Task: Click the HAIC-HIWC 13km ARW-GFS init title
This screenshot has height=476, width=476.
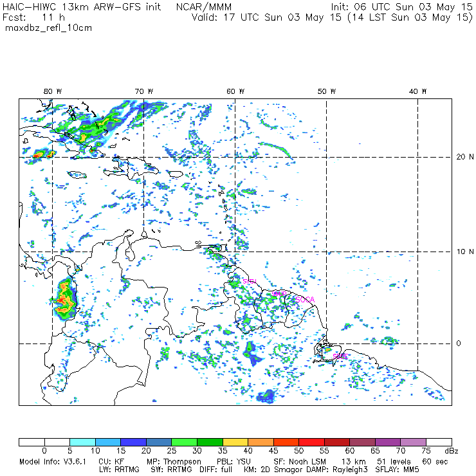Action: (x=81, y=7)
